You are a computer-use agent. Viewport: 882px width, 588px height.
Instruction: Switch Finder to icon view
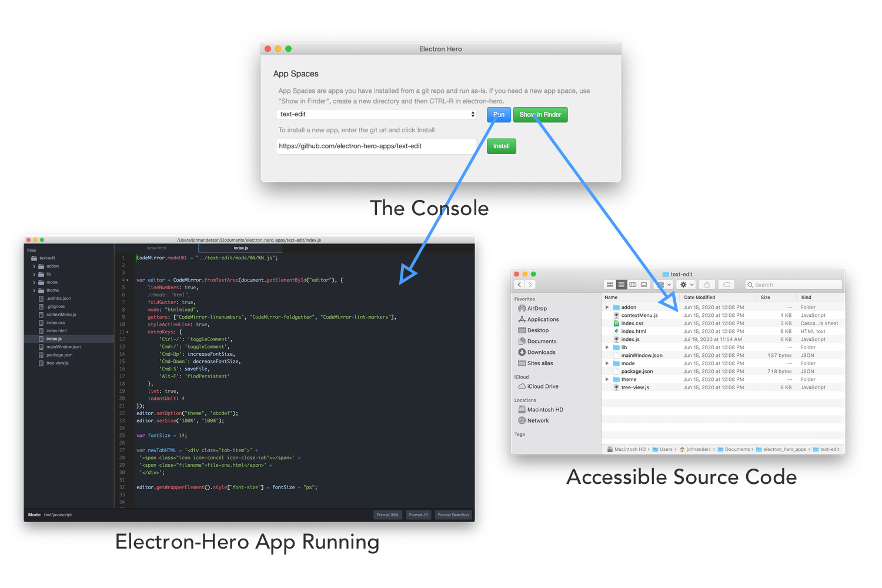610,285
